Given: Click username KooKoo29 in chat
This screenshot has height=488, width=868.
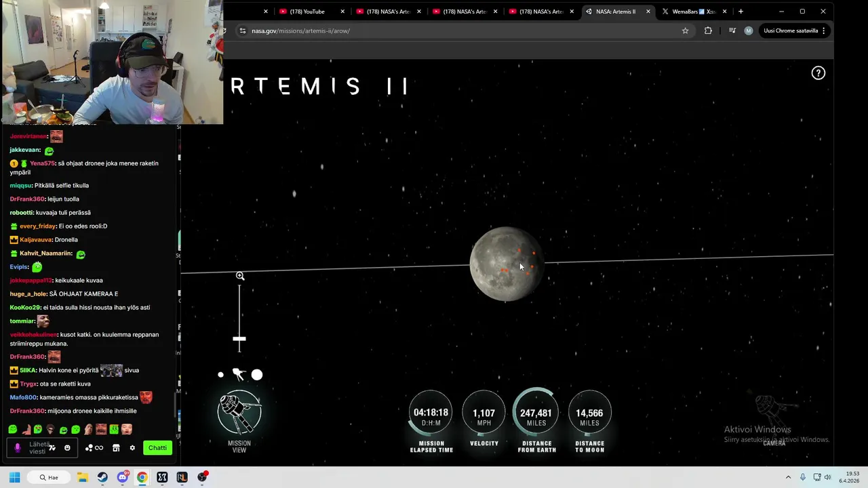Looking at the screenshot, I should (x=25, y=308).
